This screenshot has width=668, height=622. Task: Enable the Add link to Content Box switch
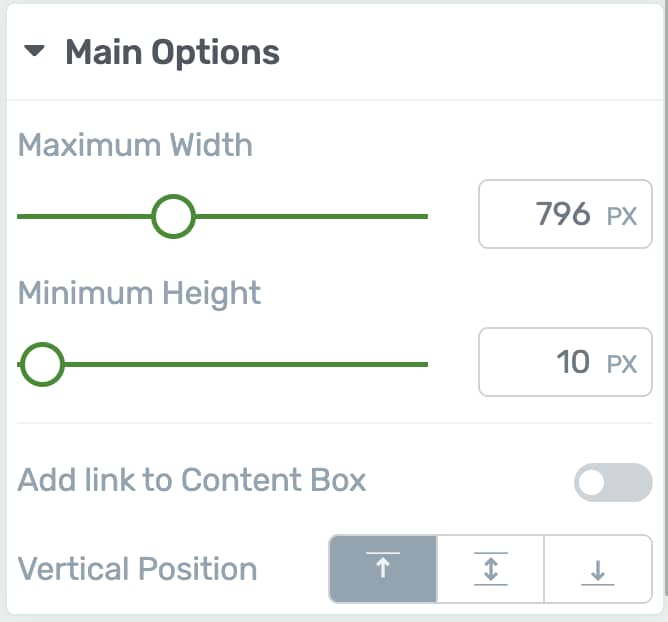[613, 482]
